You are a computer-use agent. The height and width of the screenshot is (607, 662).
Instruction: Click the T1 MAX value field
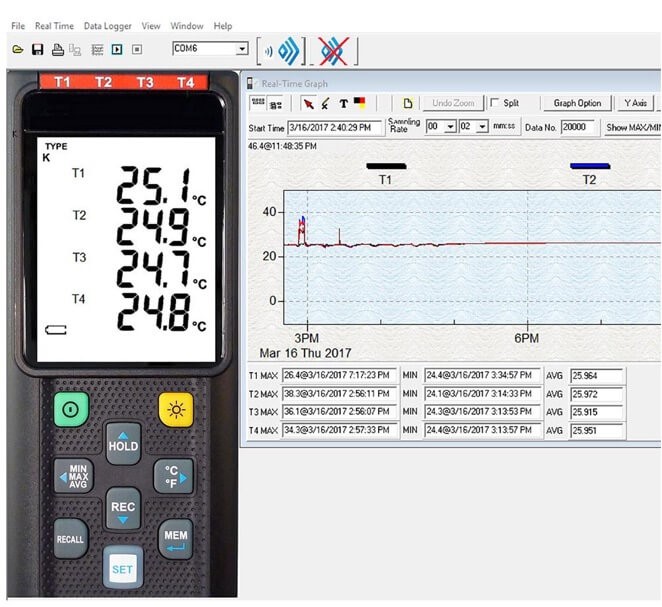click(x=339, y=375)
